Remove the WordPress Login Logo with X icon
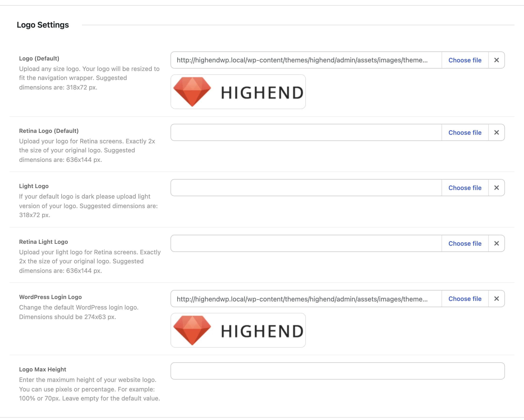The height and width of the screenshot is (420, 524). 496,299
